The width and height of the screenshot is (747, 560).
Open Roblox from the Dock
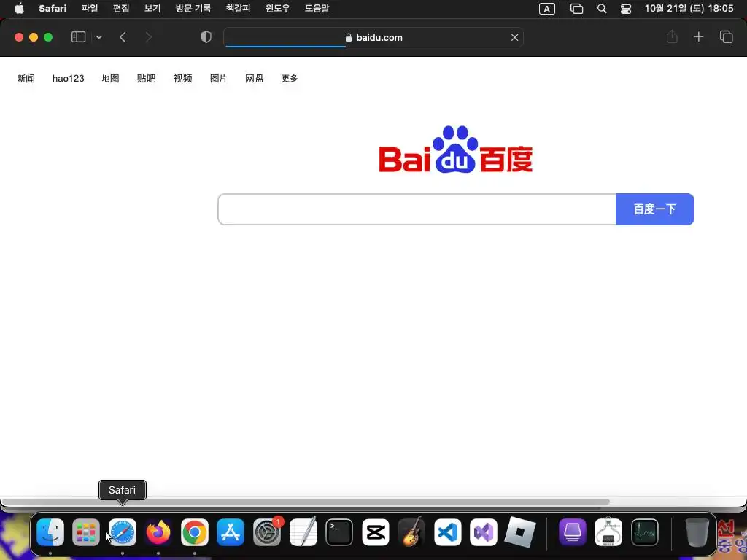coord(519,532)
